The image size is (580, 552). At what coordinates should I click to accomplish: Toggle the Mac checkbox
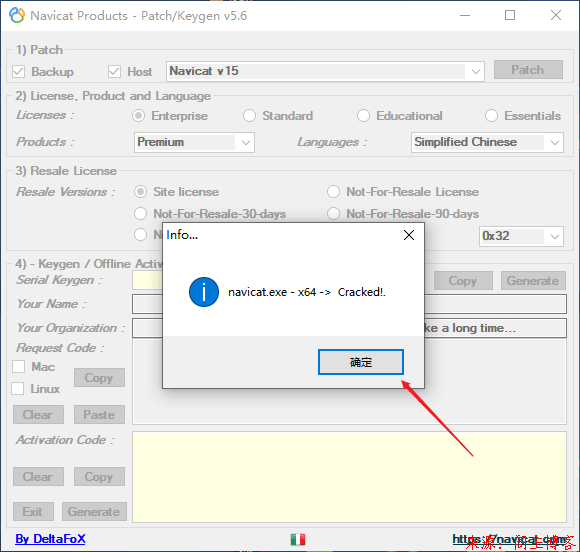pos(18,367)
